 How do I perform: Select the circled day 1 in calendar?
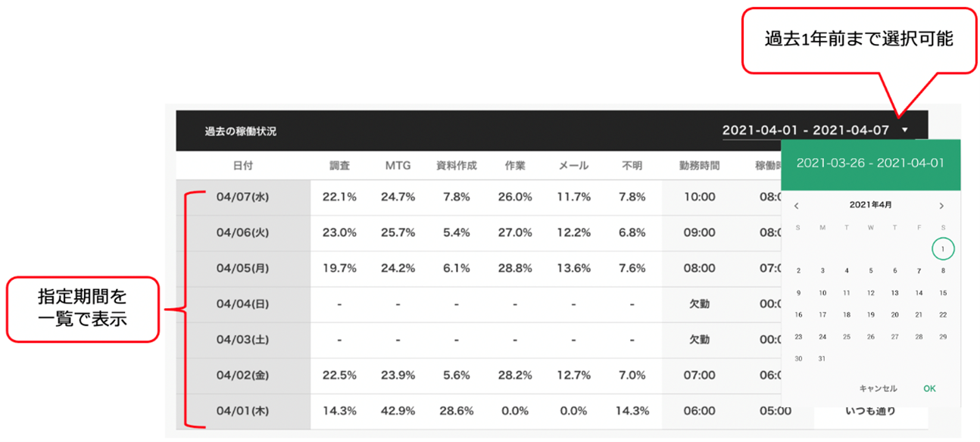(x=943, y=249)
